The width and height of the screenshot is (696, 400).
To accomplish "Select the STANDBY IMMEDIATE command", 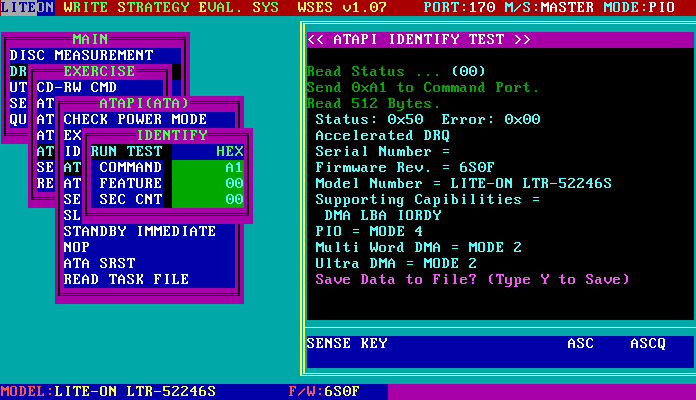I will pos(139,231).
